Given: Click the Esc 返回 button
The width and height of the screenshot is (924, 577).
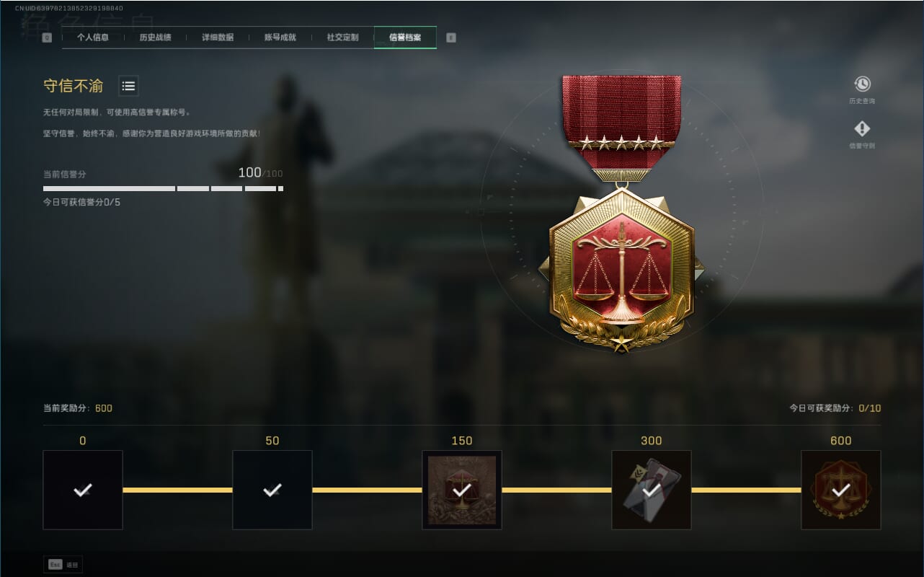Looking at the screenshot, I should pyautogui.click(x=63, y=565).
